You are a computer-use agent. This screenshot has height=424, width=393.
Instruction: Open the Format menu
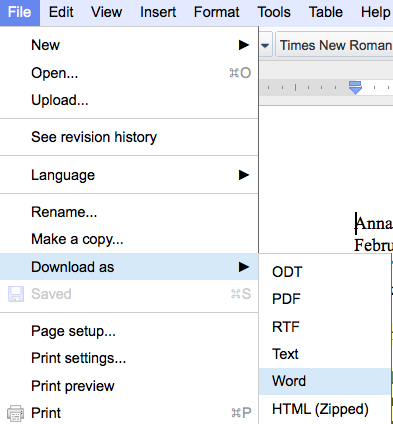pos(217,13)
